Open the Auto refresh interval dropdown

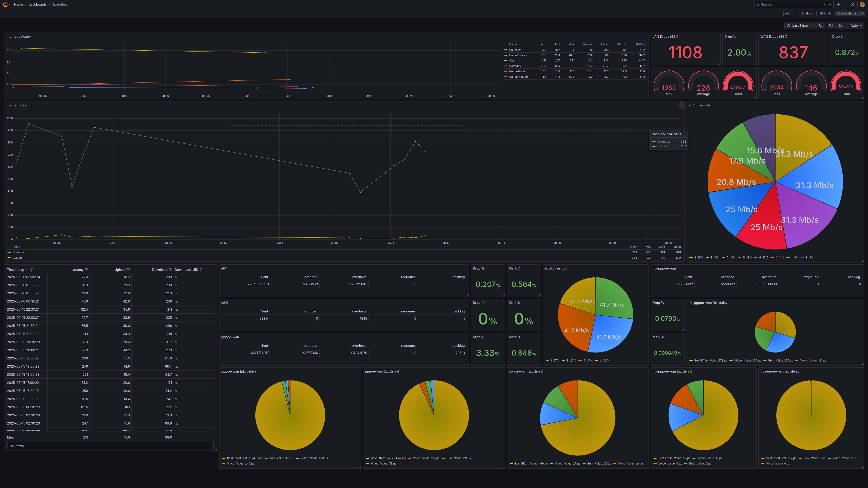tap(856, 25)
